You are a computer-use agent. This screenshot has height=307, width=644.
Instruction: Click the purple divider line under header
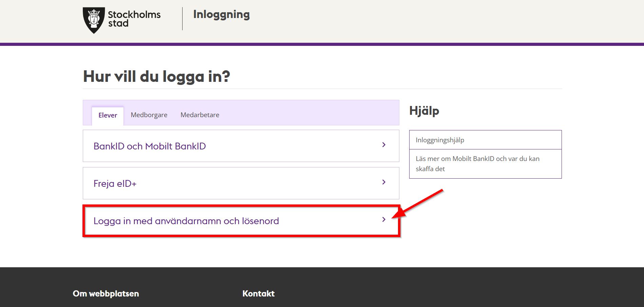(x=322, y=44)
